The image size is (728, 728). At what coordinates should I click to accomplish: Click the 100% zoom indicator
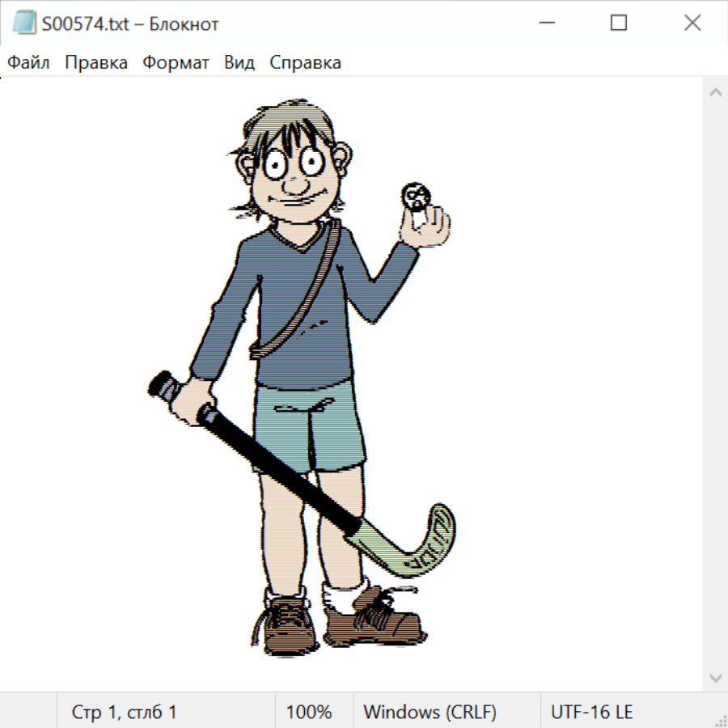pyautogui.click(x=309, y=712)
